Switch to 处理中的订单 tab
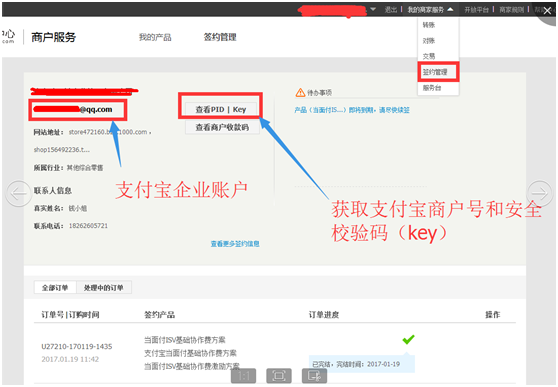Viewport: 558px width, 387px height. (x=104, y=288)
